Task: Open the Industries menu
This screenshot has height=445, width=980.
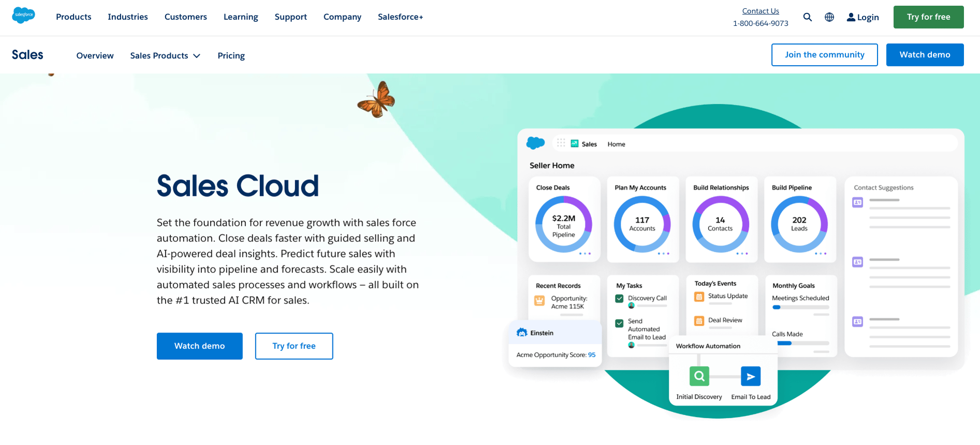Action: click(128, 17)
